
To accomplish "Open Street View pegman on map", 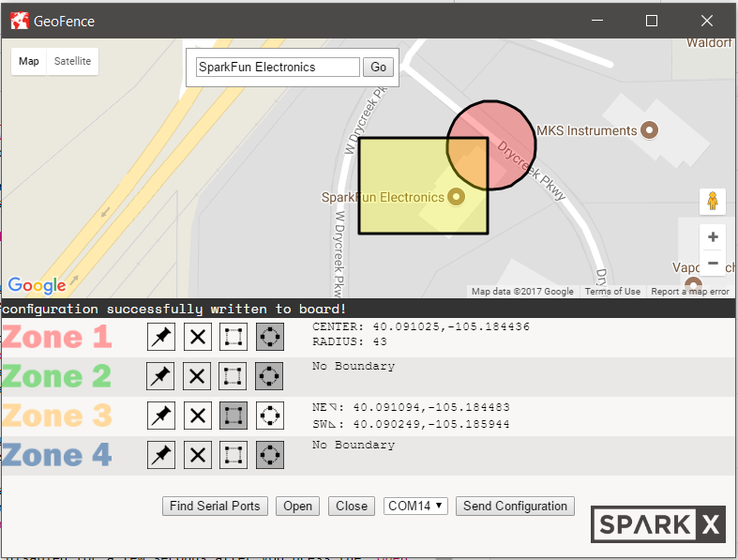I will pyautogui.click(x=713, y=201).
